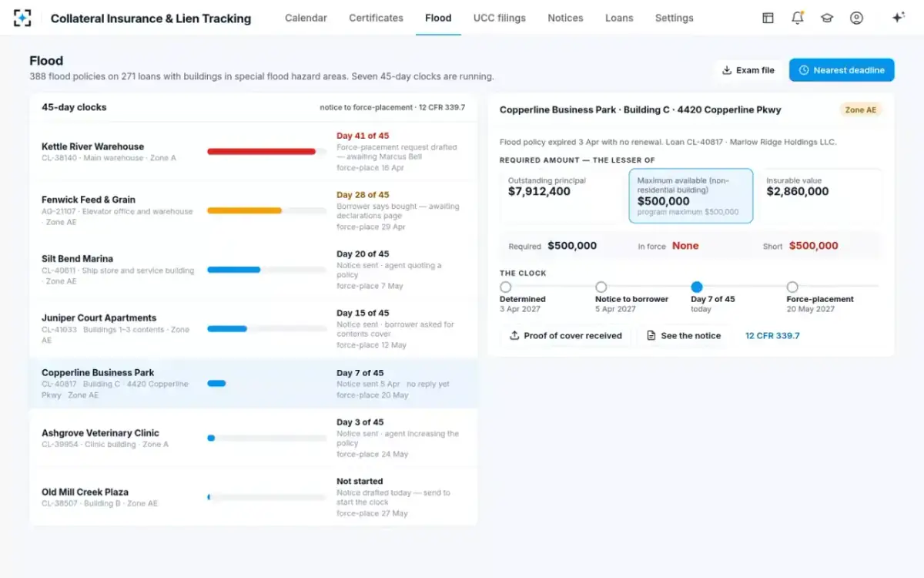This screenshot has height=578, width=924.
Task: Open the graduation cap learning icon
Action: (827, 18)
